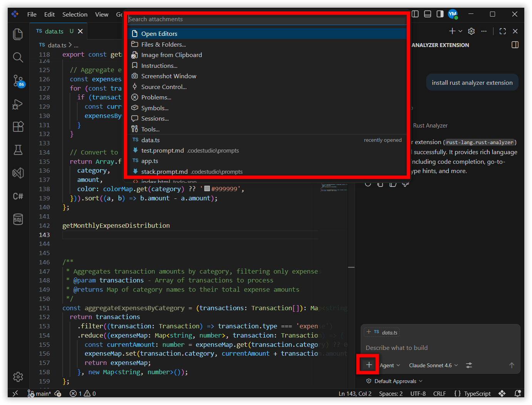The width and height of the screenshot is (532, 405).
Task: Open Source Control view with 86 badge
Action: [18, 81]
